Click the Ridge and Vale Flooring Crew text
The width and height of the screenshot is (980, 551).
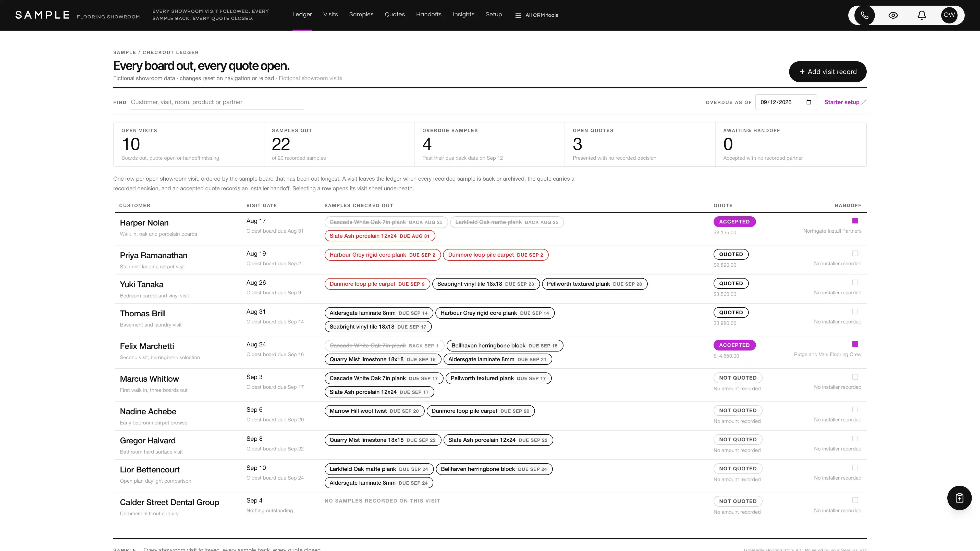click(827, 354)
